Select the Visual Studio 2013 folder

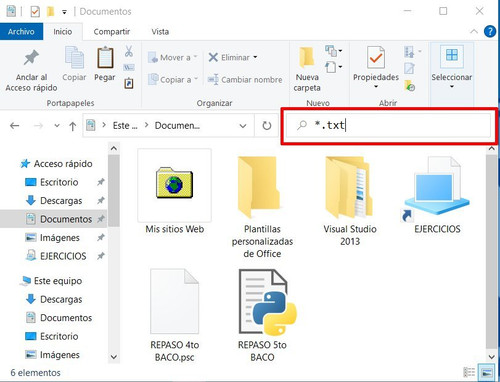(350, 201)
